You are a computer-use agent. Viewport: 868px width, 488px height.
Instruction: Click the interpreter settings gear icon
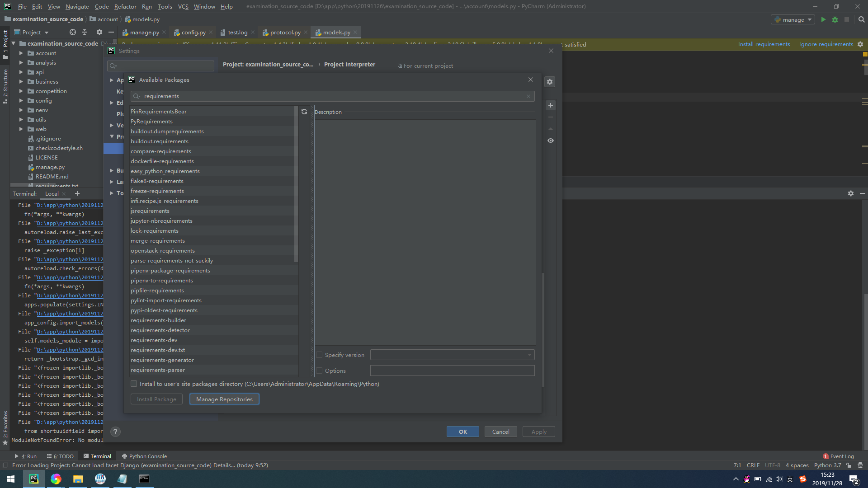(550, 82)
